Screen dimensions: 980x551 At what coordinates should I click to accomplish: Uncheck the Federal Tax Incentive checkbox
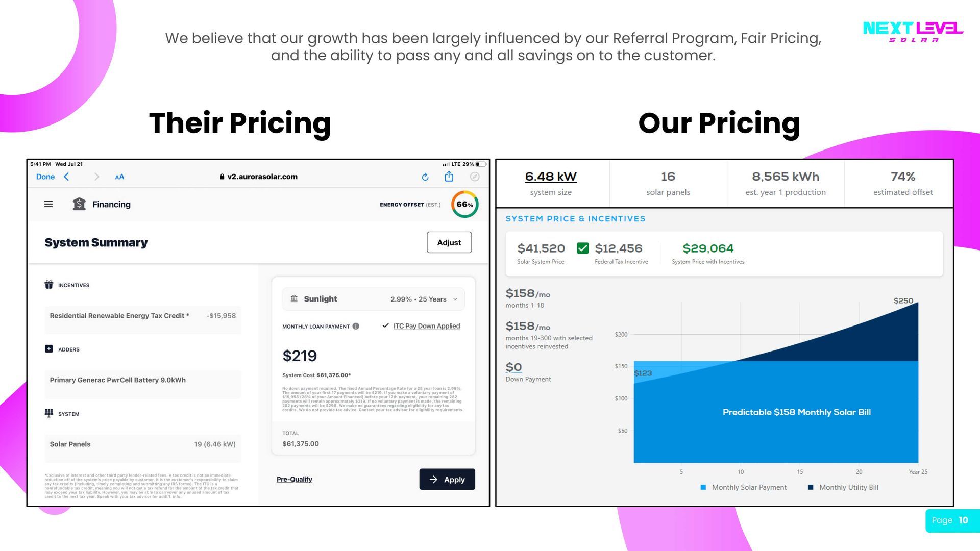[582, 248]
